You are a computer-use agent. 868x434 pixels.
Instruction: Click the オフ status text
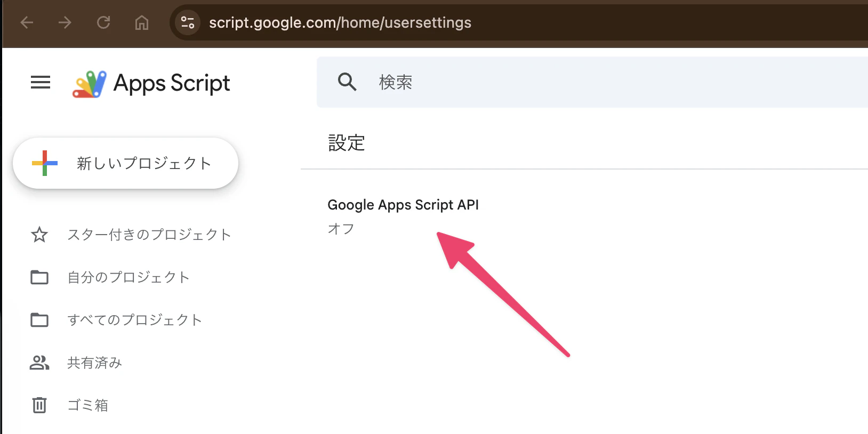341,229
